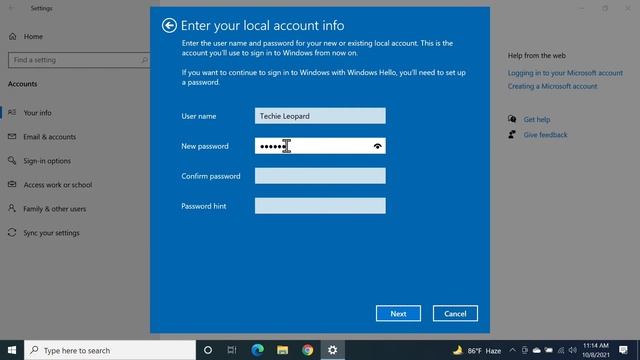640x360 pixels.
Task: Click the Next button
Action: coord(398,313)
